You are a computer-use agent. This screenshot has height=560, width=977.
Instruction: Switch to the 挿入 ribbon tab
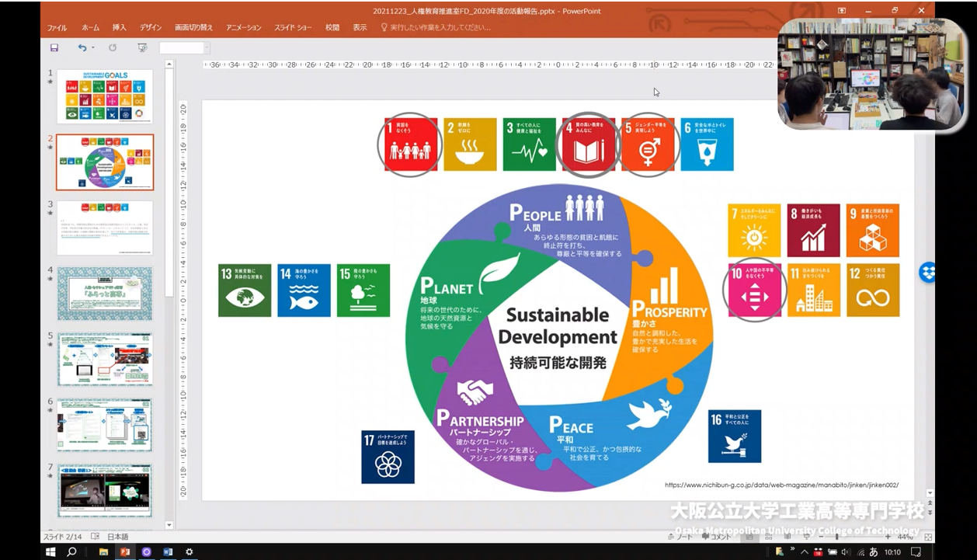point(119,27)
